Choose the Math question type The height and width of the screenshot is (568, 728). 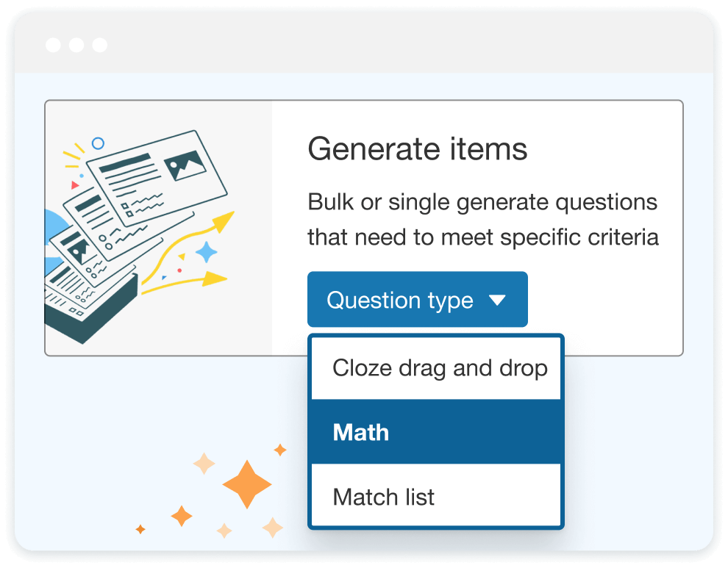click(436, 432)
